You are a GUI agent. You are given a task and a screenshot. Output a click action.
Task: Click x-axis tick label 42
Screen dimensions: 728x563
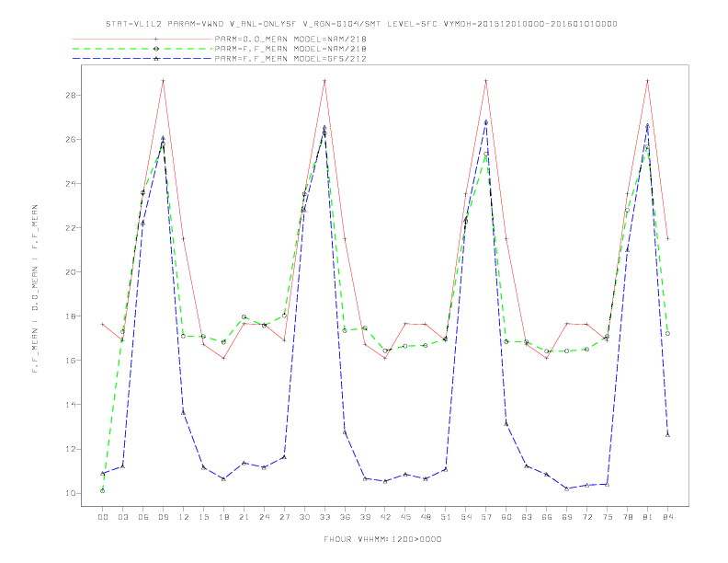pyautogui.click(x=385, y=517)
